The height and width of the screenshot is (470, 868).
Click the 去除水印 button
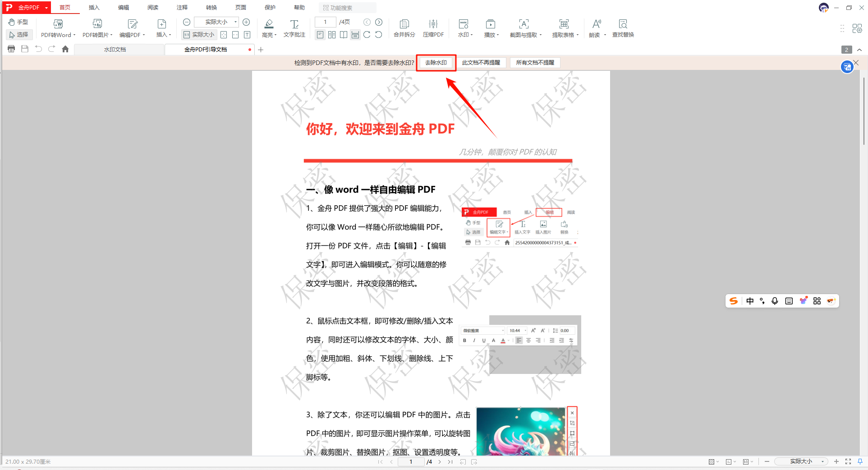(x=436, y=63)
